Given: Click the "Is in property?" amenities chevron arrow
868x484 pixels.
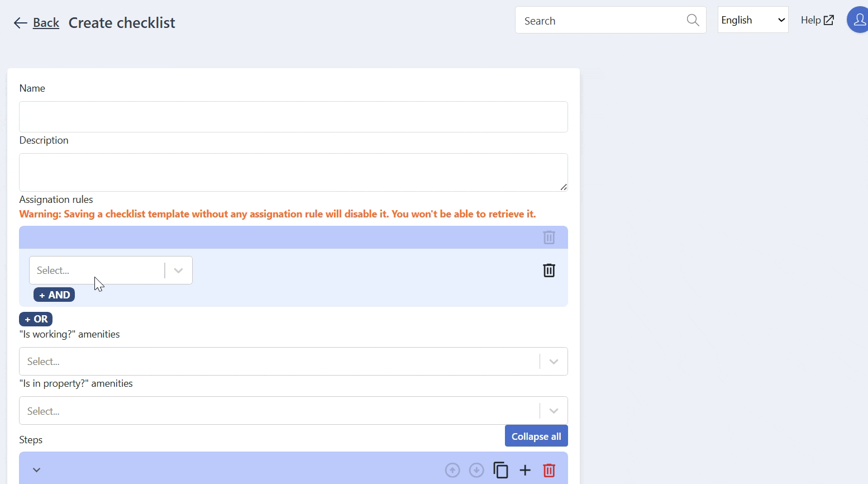Looking at the screenshot, I should [554, 411].
